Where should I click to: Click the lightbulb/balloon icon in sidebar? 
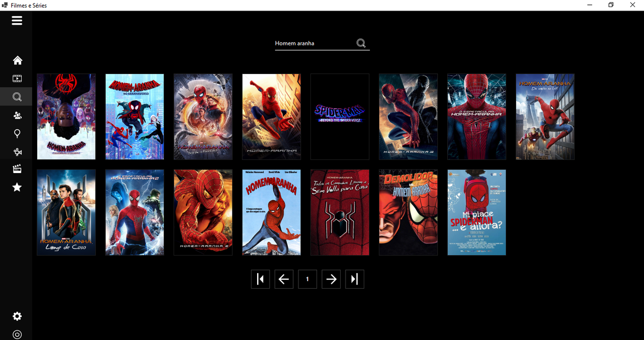[17, 133]
